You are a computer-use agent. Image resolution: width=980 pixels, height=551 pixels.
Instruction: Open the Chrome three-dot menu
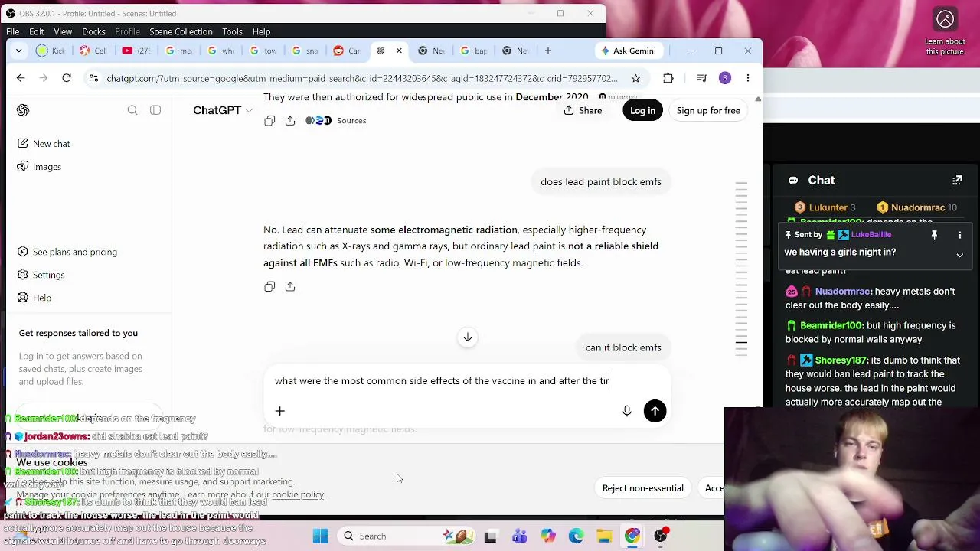748,78
